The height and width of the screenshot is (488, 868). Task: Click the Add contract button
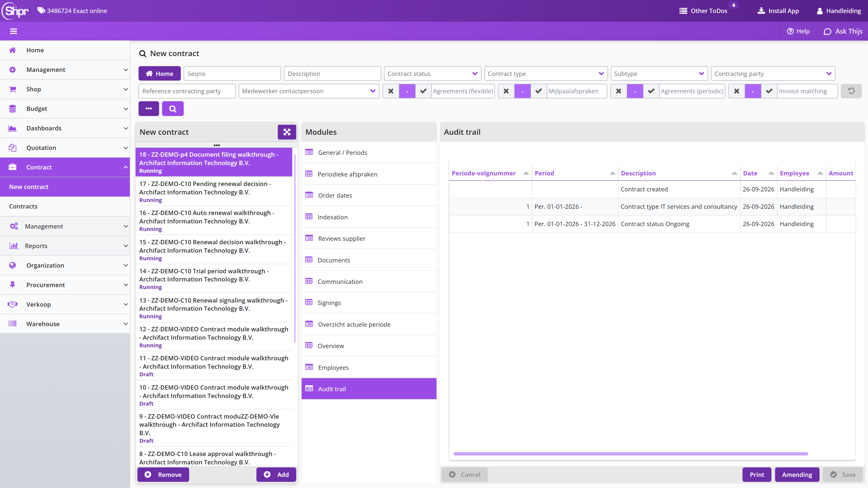276,474
